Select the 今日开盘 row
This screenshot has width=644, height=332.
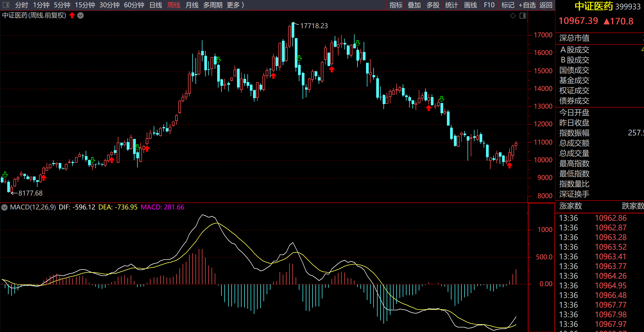tap(600, 113)
